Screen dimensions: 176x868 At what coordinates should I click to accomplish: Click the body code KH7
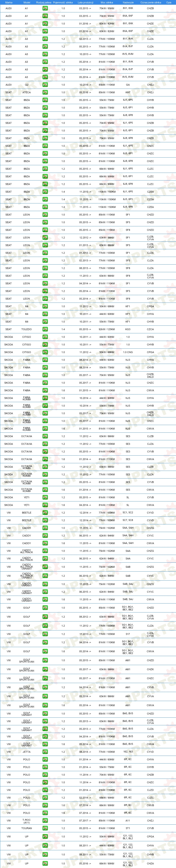tap(128, 92)
